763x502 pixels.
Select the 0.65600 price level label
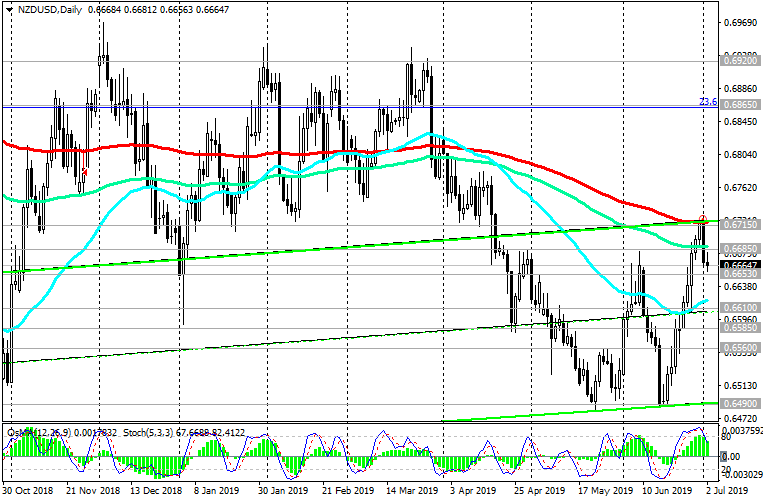pos(739,347)
